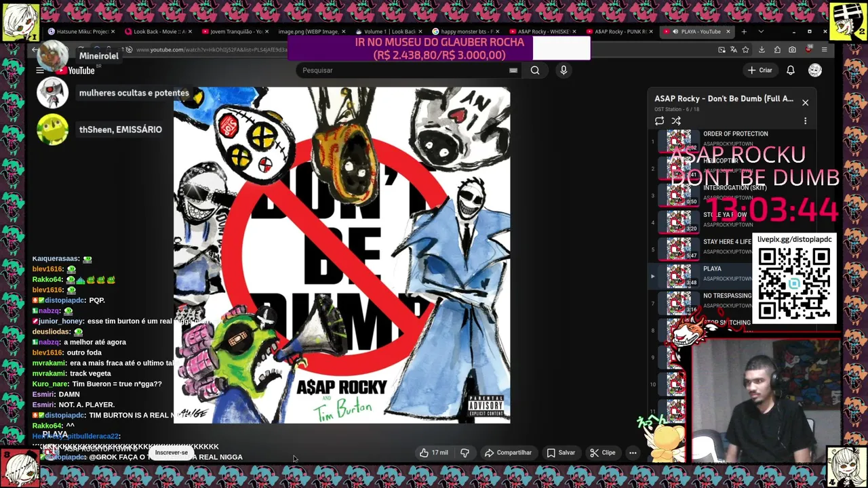Screen dimensions: 868x488
Task: Click the translate page icon
Action: pos(733,49)
